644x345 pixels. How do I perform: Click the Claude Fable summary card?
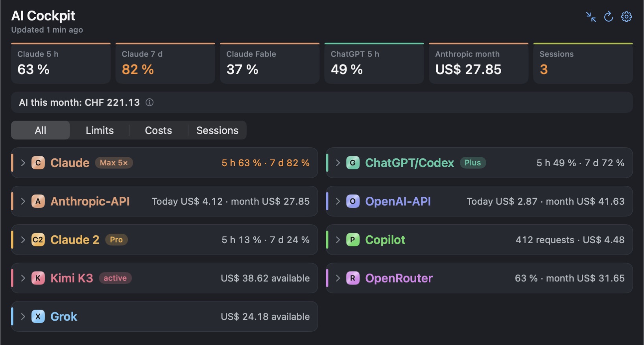[269, 63]
